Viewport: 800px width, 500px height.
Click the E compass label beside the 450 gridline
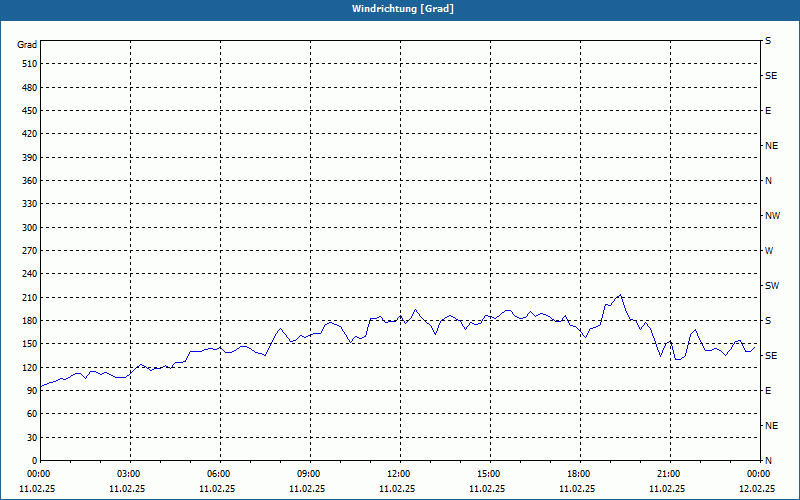[768, 111]
